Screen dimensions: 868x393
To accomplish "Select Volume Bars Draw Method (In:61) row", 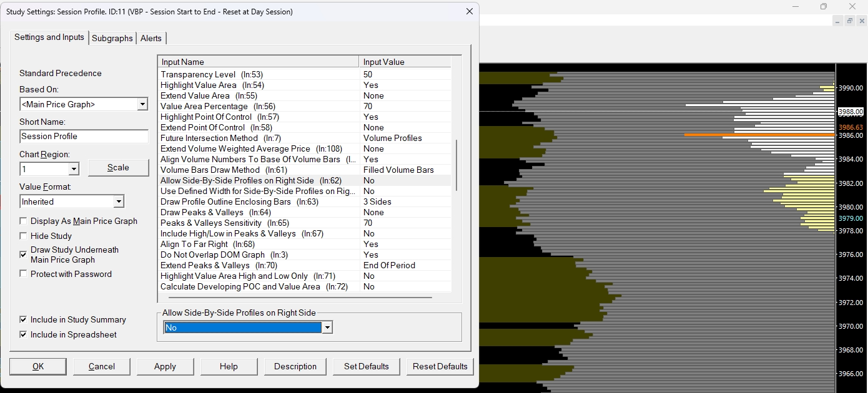I will [x=305, y=170].
